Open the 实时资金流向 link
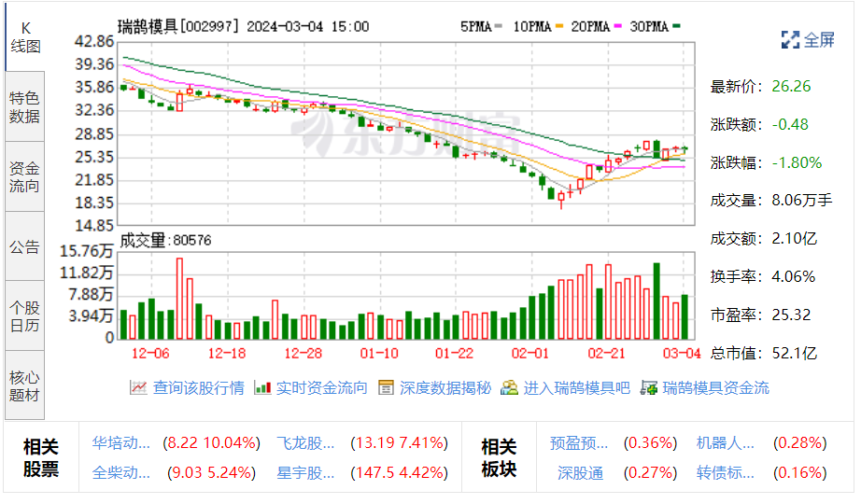Image resolution: width=861 pixels, height=504 pixels. (x=322, y=387)
